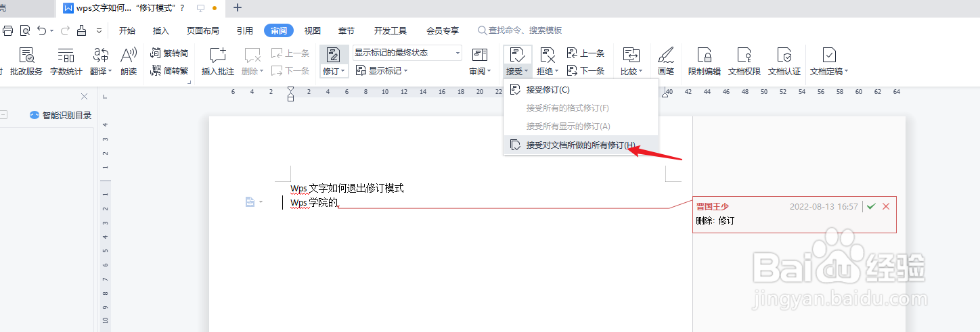
Task: Switch to the 视图 tab
Action: pyautogui.click(x=313, y=30)
